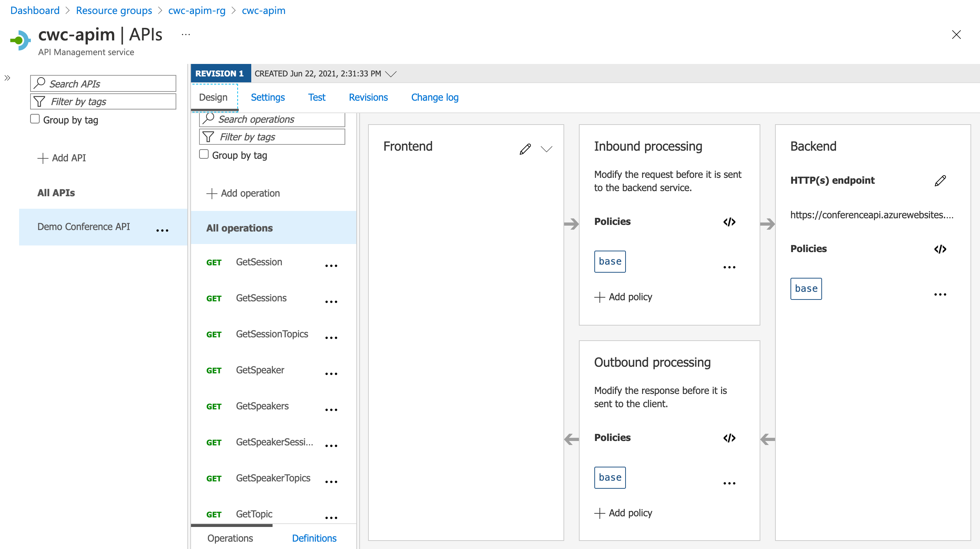Image resolution: width=980 pixels, height=549 pixels.
Task: Enable Group by tag for the APIs list
Action: point(35,119)
